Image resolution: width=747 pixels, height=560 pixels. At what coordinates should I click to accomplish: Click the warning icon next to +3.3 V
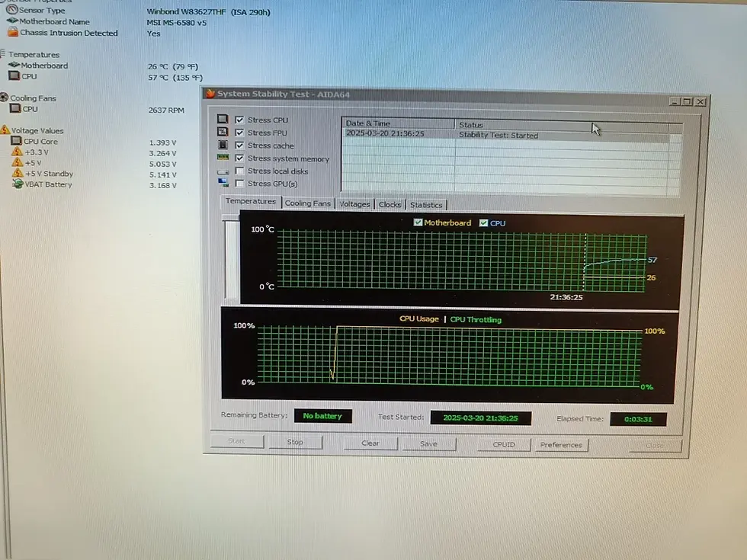tap(17, 152)
